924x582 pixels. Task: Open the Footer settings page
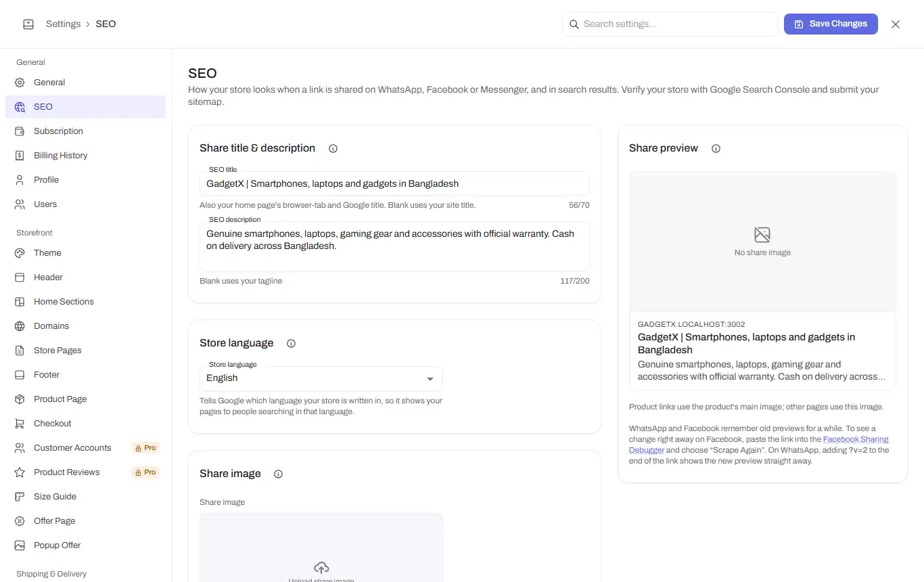[x=85, y=375]
